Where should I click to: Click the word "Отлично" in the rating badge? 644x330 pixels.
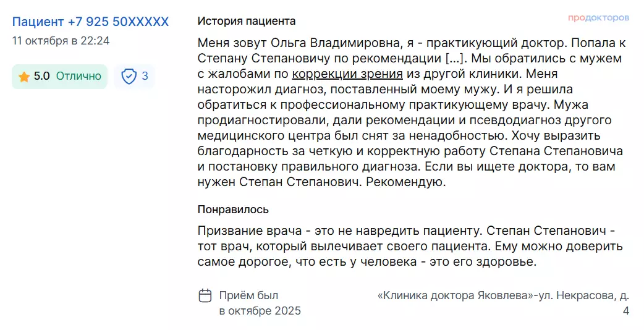pyautogui.click(x=78, y=77)
